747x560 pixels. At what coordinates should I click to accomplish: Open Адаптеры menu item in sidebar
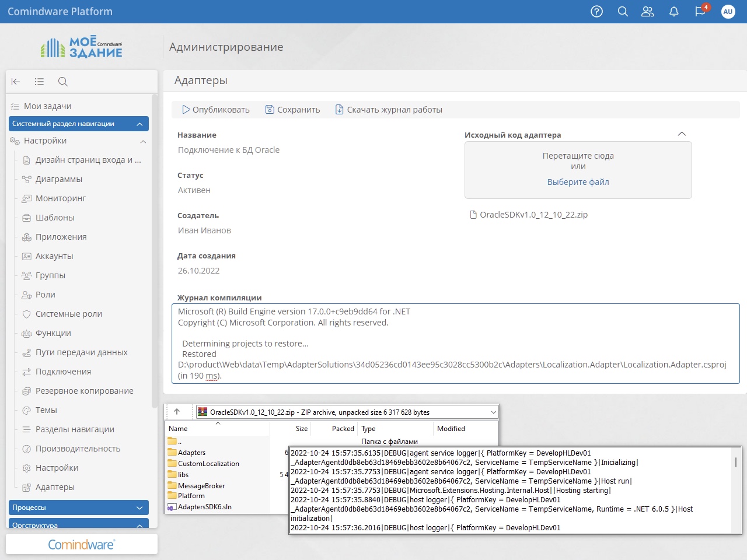click(x=55, y=487)
